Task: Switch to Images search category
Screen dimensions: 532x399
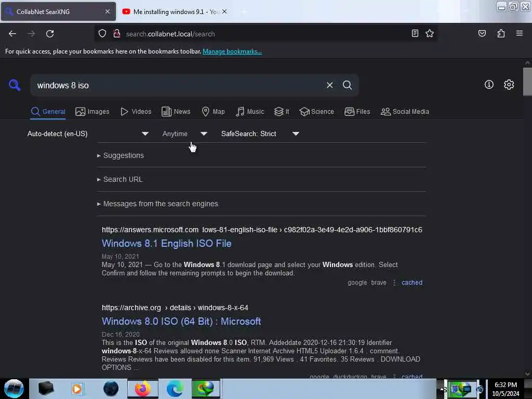Action: (92, 112)
